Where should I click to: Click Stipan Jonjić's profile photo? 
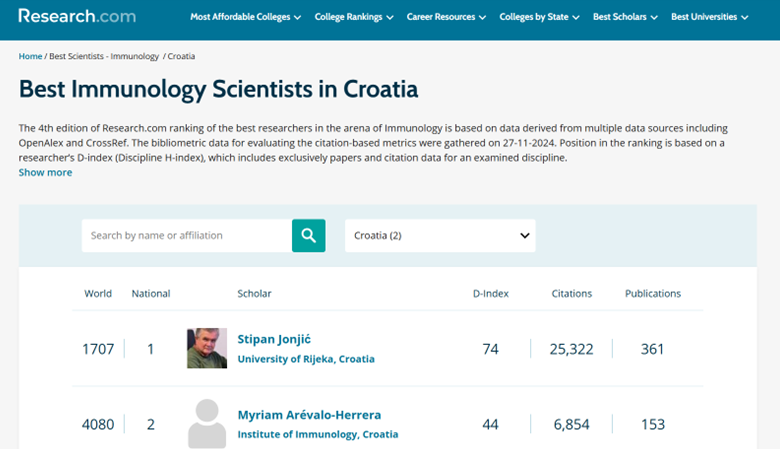tap(207, 348)
